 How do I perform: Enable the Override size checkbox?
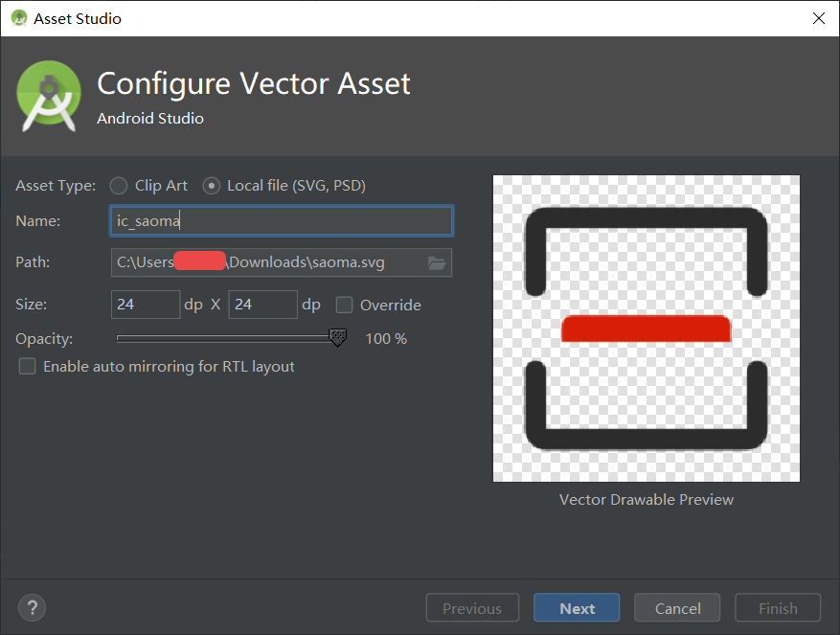click(344, 305)
